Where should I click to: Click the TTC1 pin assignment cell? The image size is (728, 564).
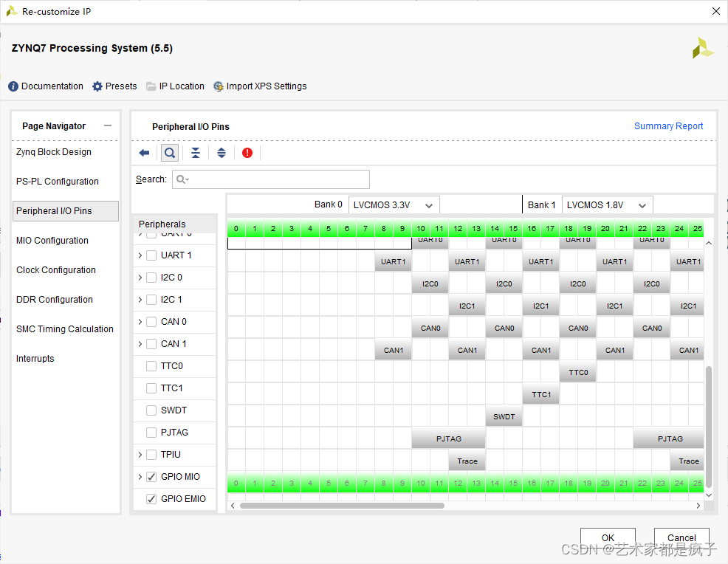(x=541, y=394)
